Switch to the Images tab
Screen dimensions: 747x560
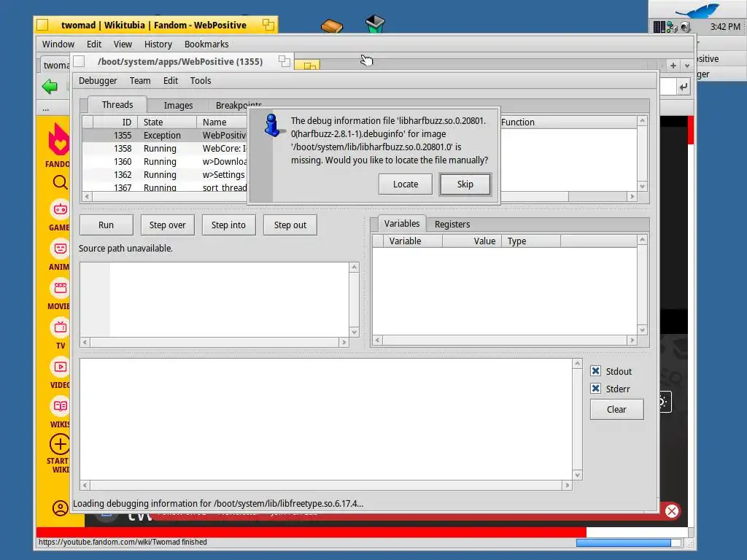[178, 105]
